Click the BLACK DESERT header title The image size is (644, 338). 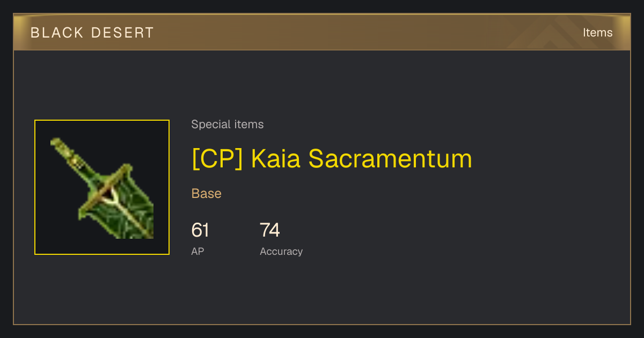92,33
